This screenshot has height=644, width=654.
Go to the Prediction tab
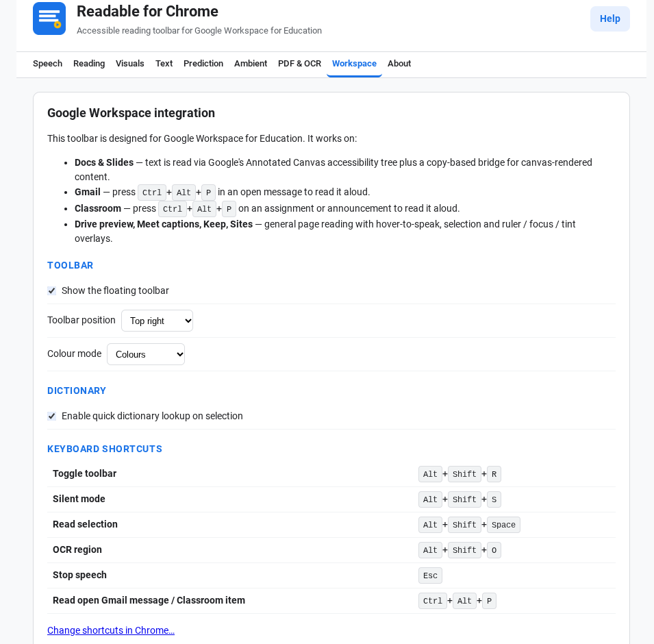click(203, 64)
